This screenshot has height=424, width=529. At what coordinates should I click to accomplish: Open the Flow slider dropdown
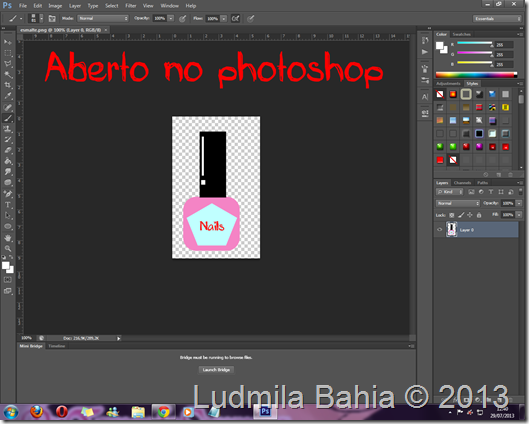(x=224, y=19)
